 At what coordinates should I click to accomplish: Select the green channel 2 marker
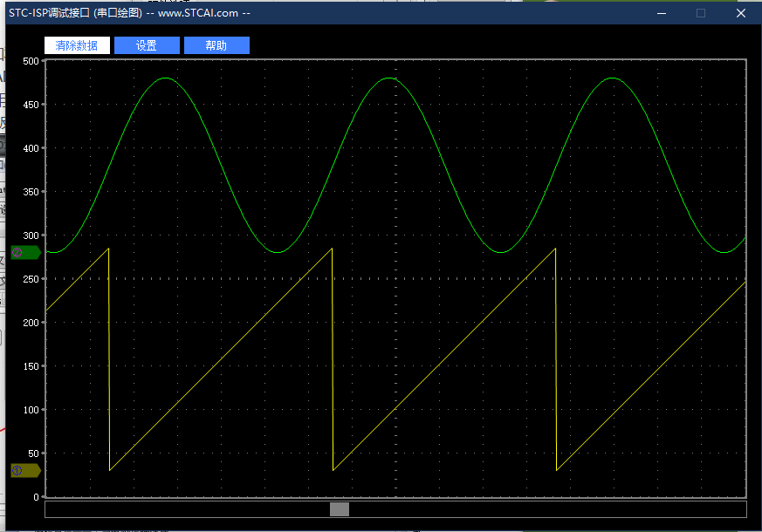pyautogui.click(x=26, y=252)
